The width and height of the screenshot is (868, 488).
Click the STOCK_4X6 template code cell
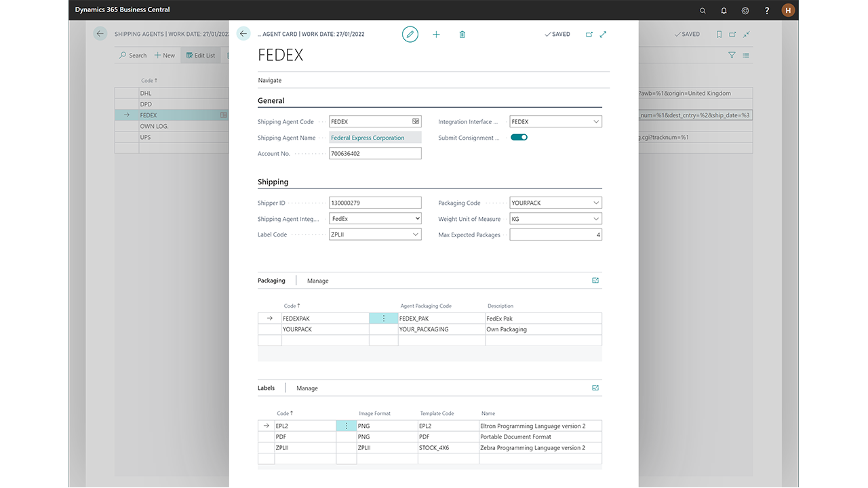[x=448, y=448]
